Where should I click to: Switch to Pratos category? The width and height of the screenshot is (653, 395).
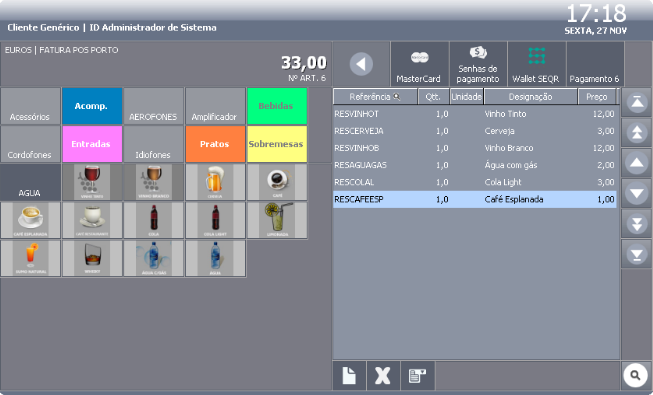215,144
